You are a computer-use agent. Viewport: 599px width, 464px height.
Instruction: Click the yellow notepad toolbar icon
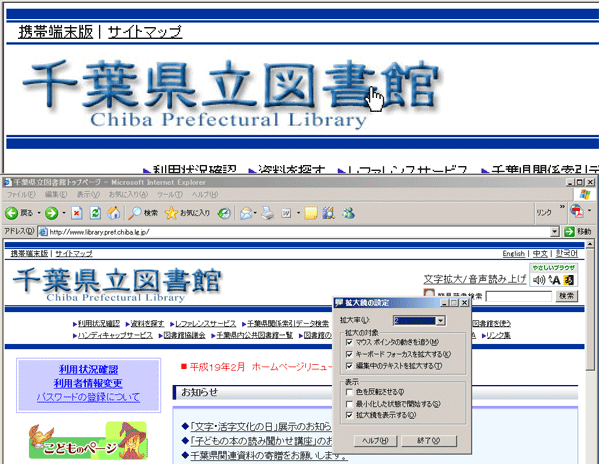[311, 213]
